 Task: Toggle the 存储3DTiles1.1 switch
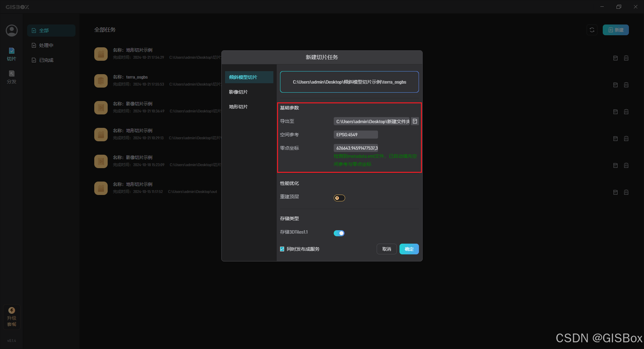tap(339, 233)
